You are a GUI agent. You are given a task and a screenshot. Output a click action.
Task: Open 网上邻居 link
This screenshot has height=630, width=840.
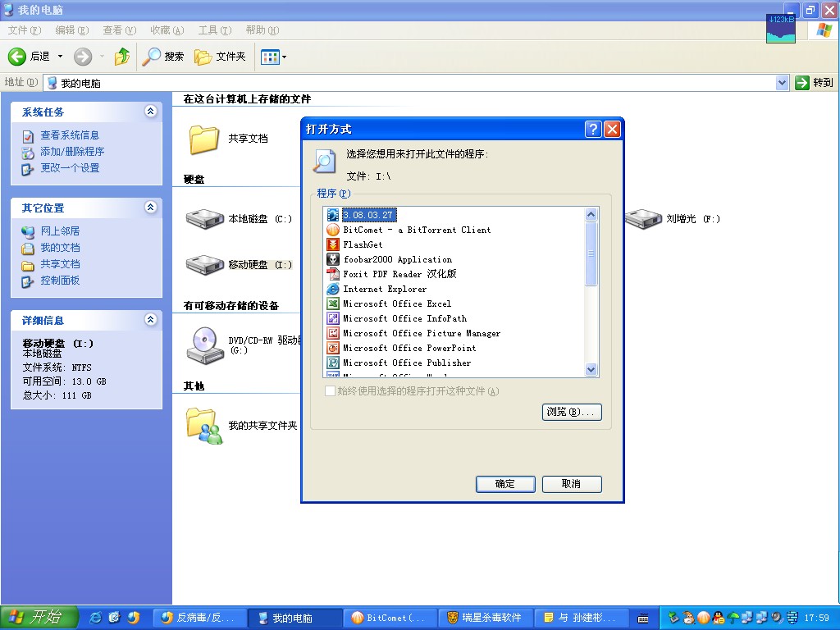pos(60,231)
